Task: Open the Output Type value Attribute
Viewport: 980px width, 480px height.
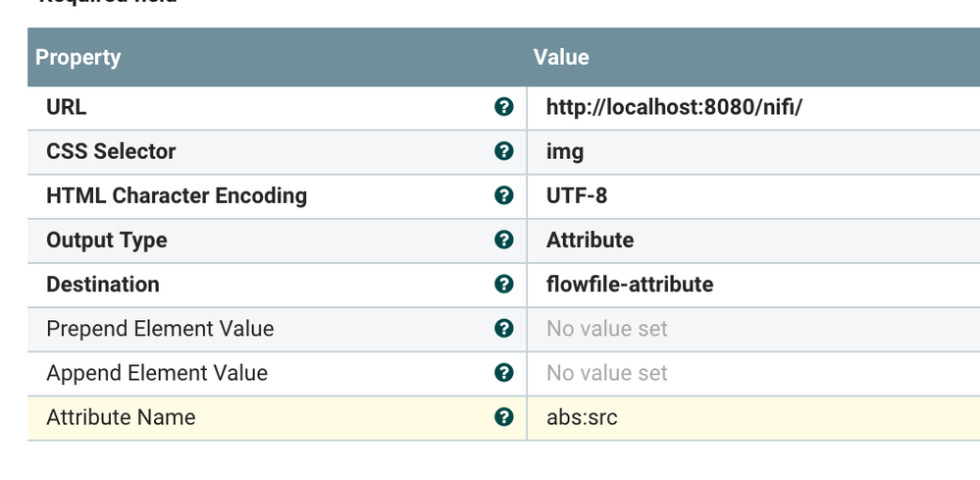Action: tap(590, 240)
